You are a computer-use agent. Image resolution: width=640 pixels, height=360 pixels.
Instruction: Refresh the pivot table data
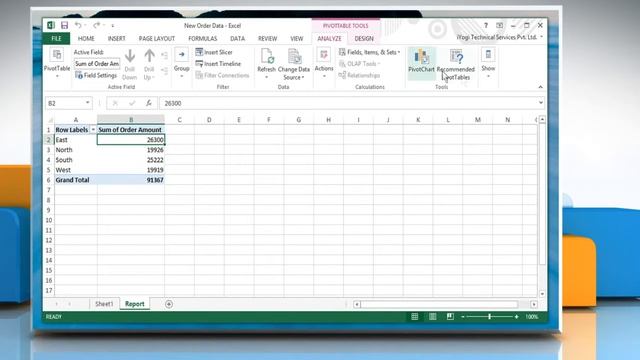coord(267,64)
